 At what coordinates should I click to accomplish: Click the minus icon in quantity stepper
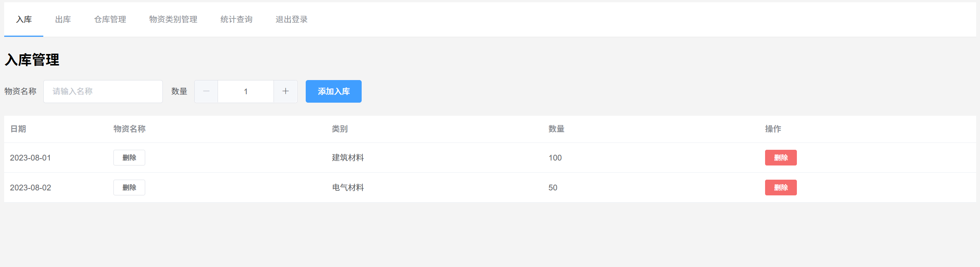coord(206,92)
